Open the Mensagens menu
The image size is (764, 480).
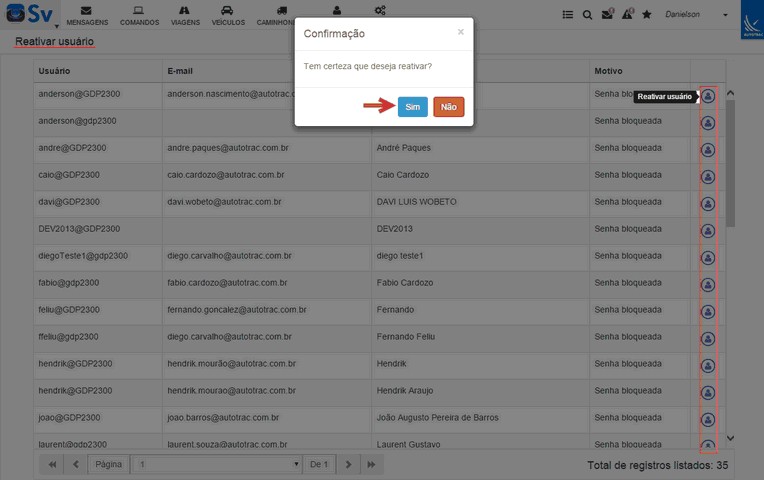[x=87, y=16]
